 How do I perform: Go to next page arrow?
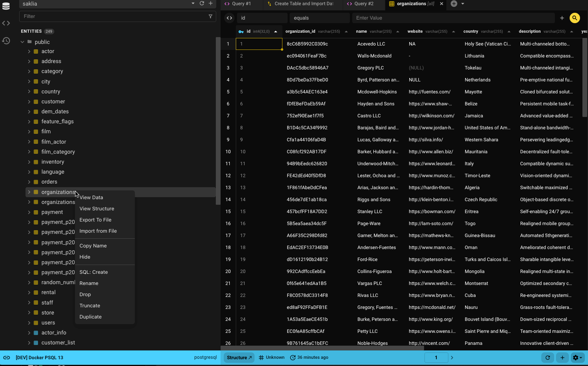coord(452,358)
